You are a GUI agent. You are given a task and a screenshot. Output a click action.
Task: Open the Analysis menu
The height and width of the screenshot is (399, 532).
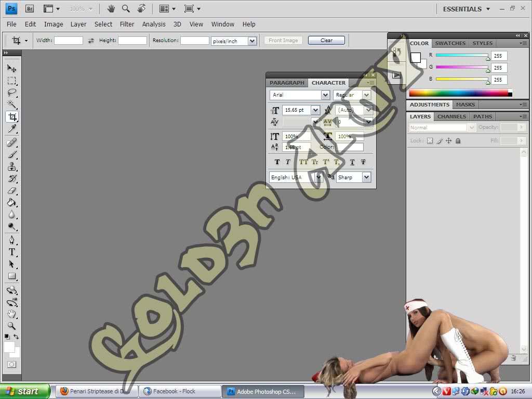154,24
